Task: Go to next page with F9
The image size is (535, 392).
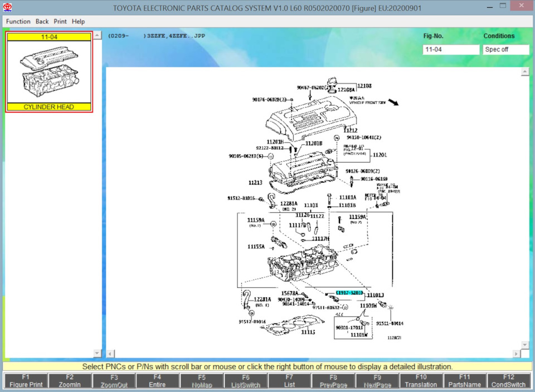Action: click(x=377, y=381)
